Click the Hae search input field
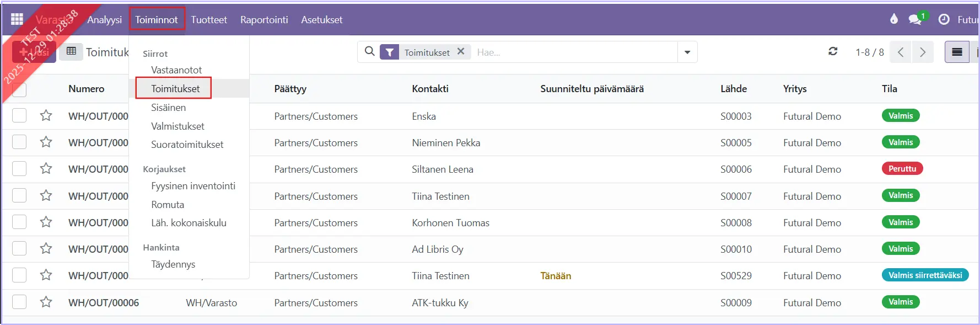The height and width of the screenshot is (325, 980). [x=573, y=52]
